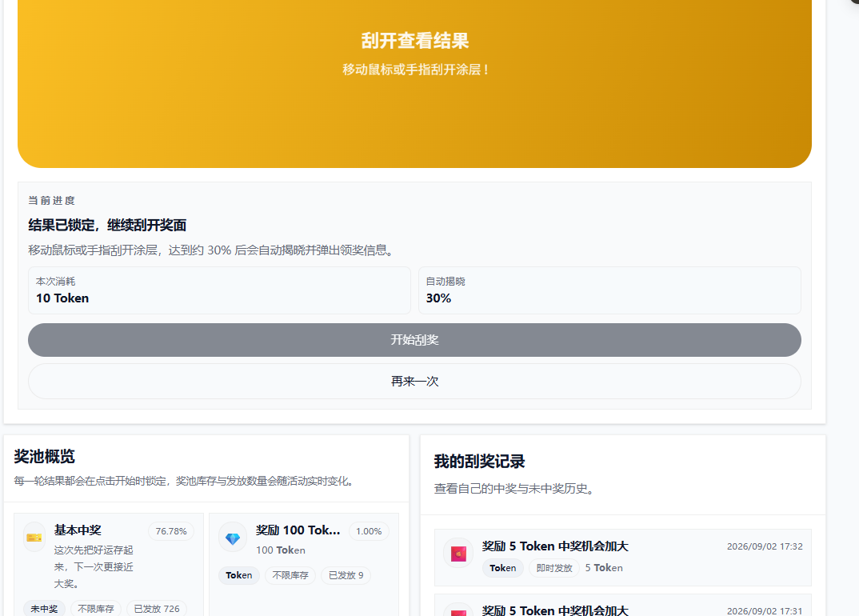Click the timestamp 2026/09/02 17:32
Screen dimensions: 859x616
click(765, 546)
